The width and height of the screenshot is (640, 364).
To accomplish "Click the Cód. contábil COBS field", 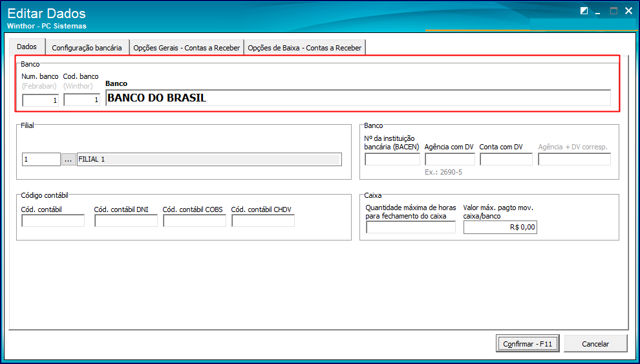I will point(195,220).
